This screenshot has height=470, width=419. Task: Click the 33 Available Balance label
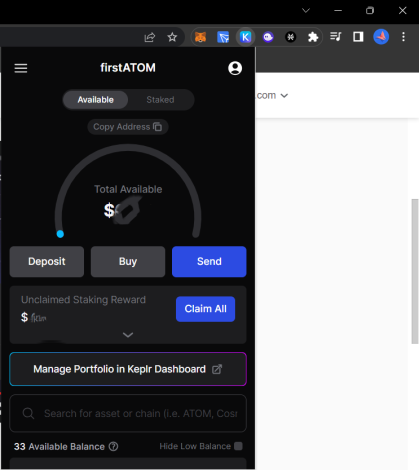tap(59, 447)
